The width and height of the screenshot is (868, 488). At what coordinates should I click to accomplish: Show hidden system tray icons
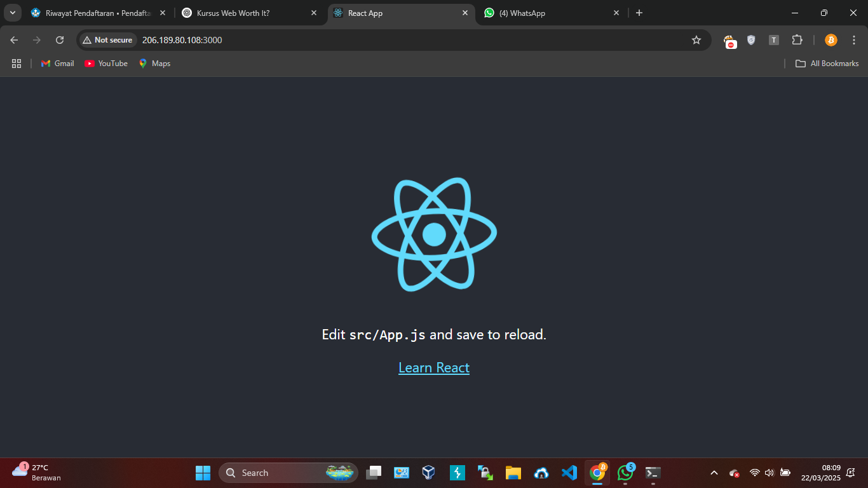coord(714,473)
